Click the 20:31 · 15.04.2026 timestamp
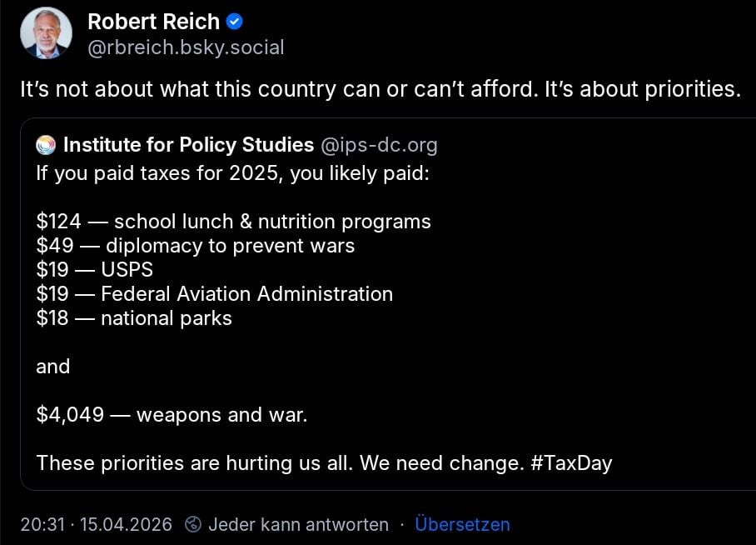This screenshot has width=756, height=545. (x=96, y=524)
